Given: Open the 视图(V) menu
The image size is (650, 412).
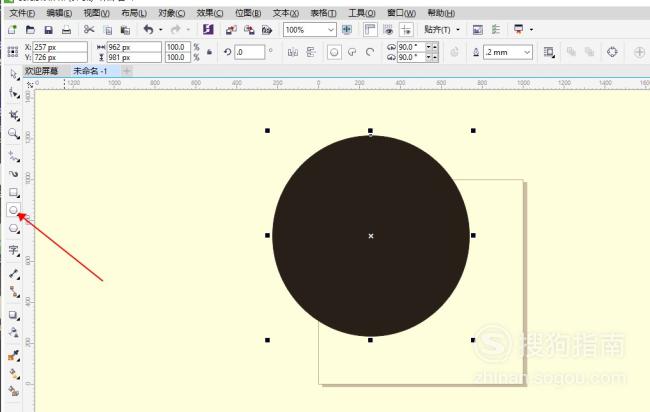Looking at the screenshot, I should (x=97, y=13).
